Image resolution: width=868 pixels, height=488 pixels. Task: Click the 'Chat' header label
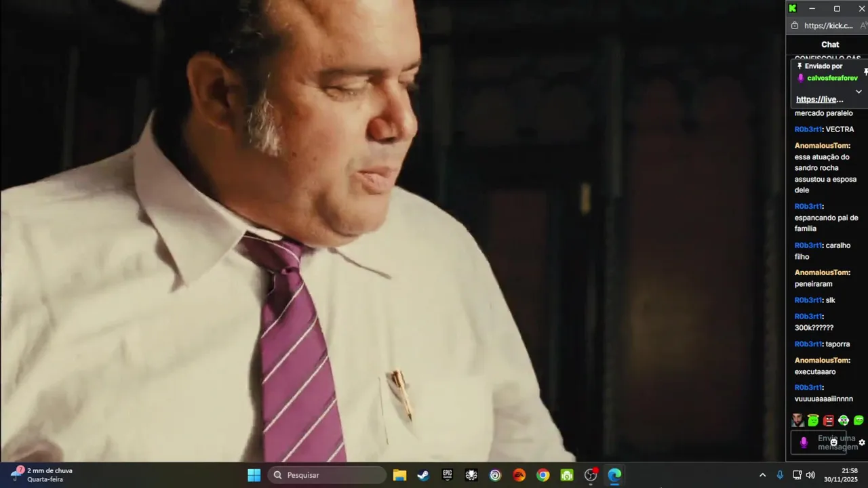pyautogui.click(x=830, y=45)
